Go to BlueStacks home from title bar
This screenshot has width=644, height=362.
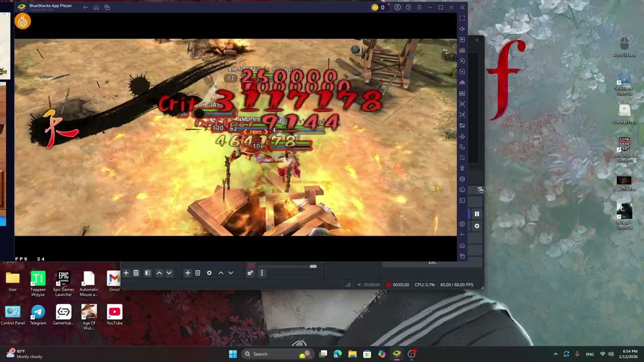[96, 8]
